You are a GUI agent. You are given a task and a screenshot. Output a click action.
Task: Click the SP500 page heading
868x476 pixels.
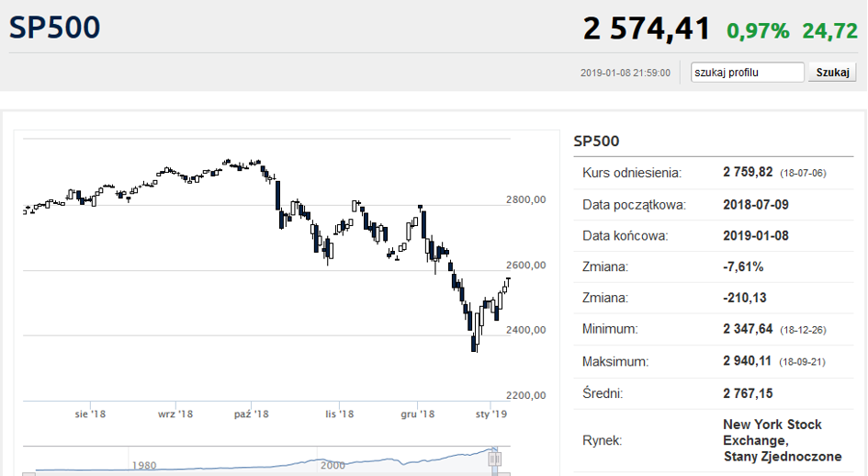coord(54,28)
